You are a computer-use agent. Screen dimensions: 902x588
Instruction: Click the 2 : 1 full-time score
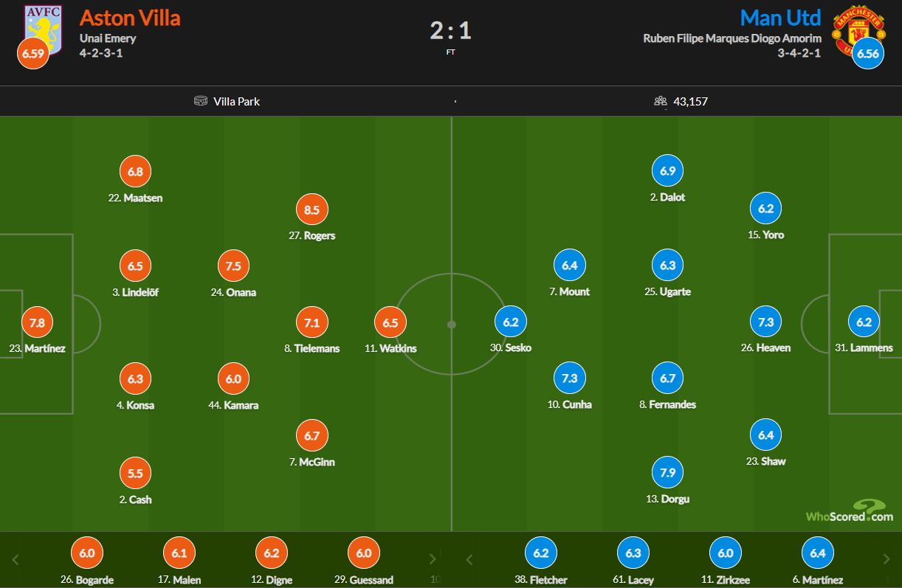[450, 31]
